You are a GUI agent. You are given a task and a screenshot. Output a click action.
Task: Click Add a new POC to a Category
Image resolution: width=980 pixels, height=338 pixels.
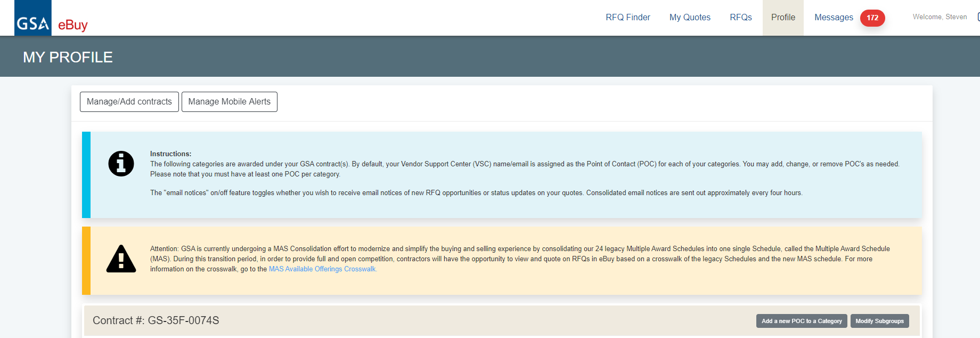pos(802,321)
